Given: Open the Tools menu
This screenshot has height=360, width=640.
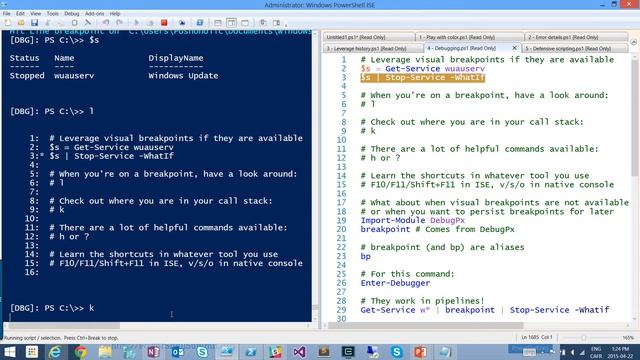Looking at the screenshot, I should [53, 13].
